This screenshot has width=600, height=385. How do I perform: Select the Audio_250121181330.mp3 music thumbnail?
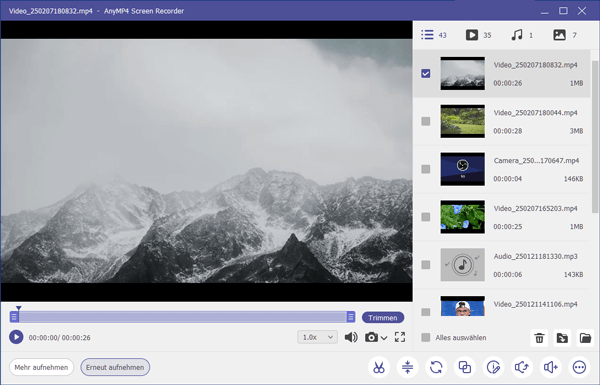[462, 265]
